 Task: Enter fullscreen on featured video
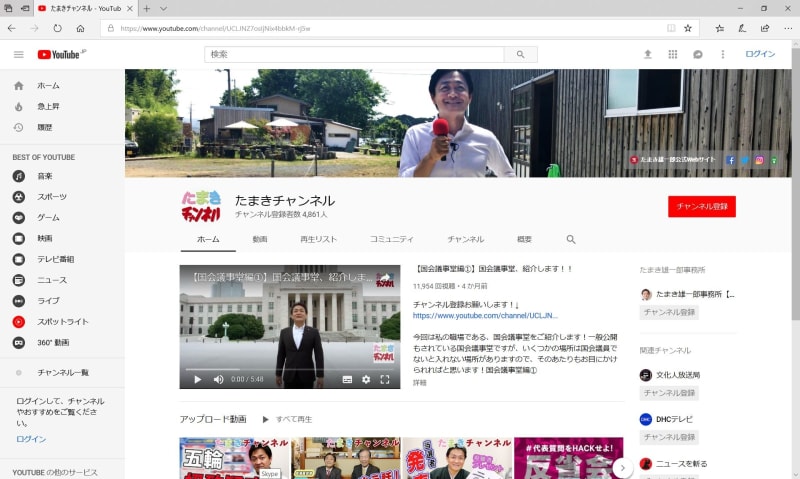[x=385, y=379]
